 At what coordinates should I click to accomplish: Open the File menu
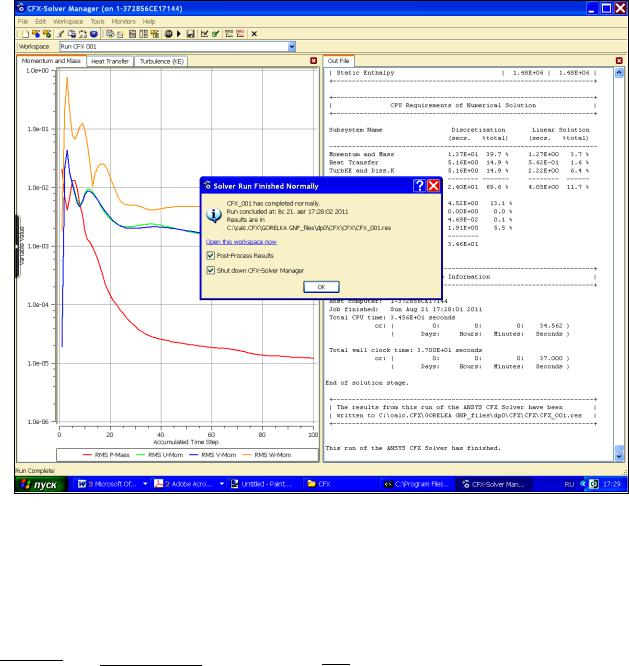(x=23, y=21)
